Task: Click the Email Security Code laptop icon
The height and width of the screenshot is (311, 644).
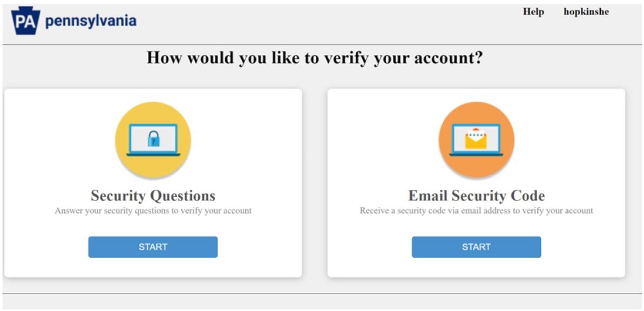Action: pyautogui.click(x=476, y=141)
